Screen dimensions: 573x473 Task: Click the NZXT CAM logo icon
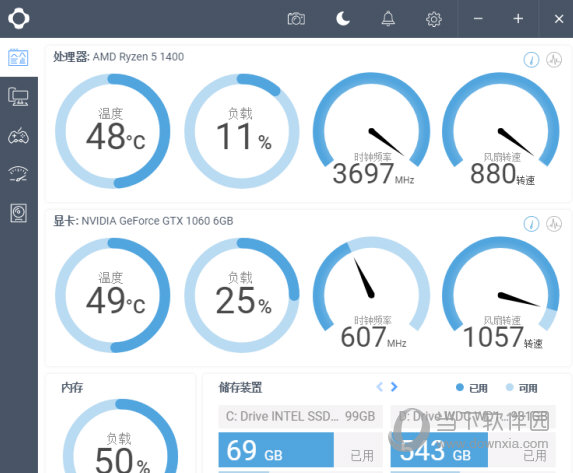point(19,18)
